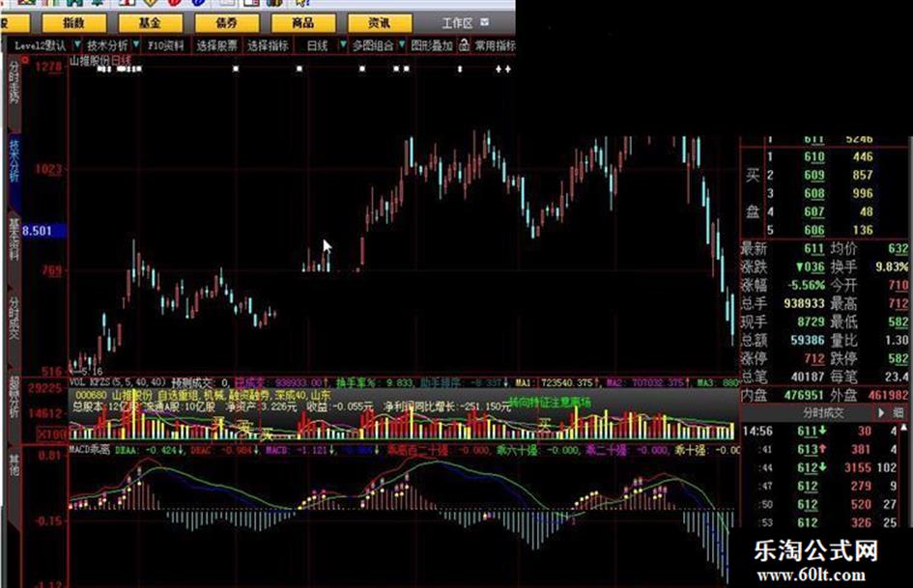Open the 基金 category button
Image resolution: width=913 pixels, height=588 pixels.
click(150, 23)
